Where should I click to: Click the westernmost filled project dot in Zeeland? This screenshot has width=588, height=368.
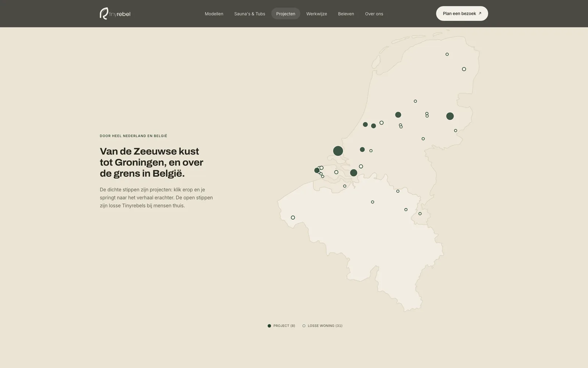(x=317, y=170)
